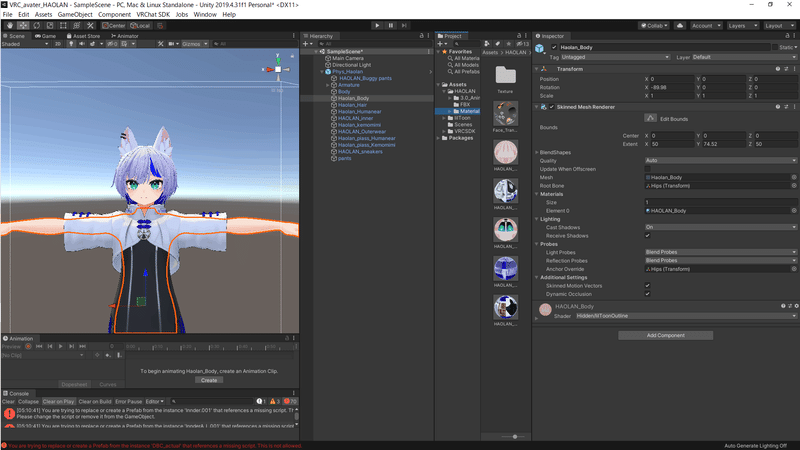Open the Layout dropdown
This screenshot has height=450, width=800.
(x=779, y=26)
